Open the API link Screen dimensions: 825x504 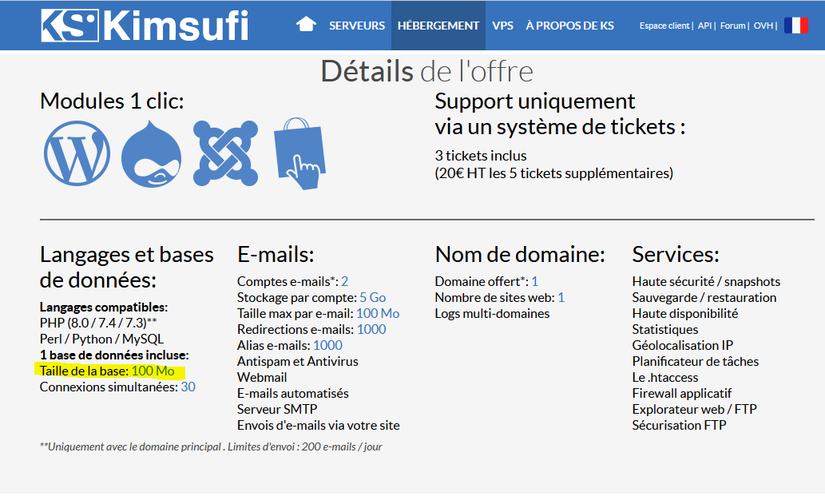(x=704, y=26)
